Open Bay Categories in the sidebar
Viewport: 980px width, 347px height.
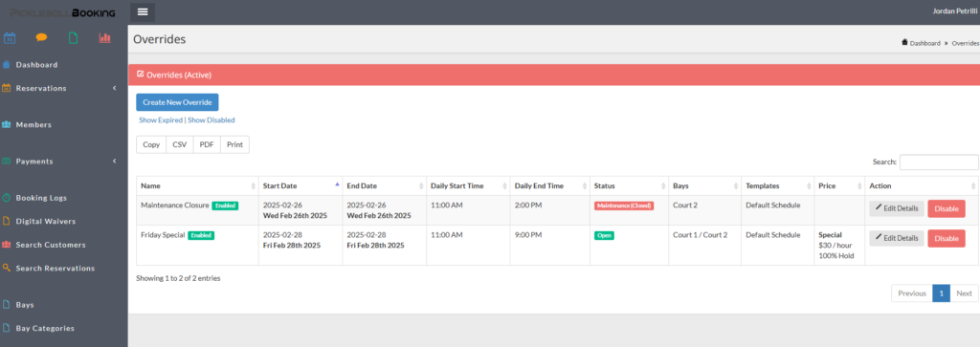click(45, 328)
